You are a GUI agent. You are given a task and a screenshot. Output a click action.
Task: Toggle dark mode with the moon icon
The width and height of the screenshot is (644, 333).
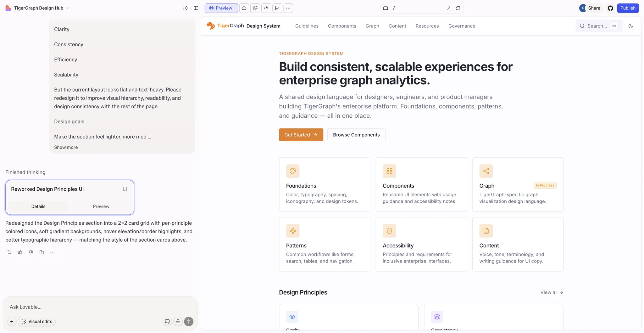pyautogui.click(x=630, y=26)
